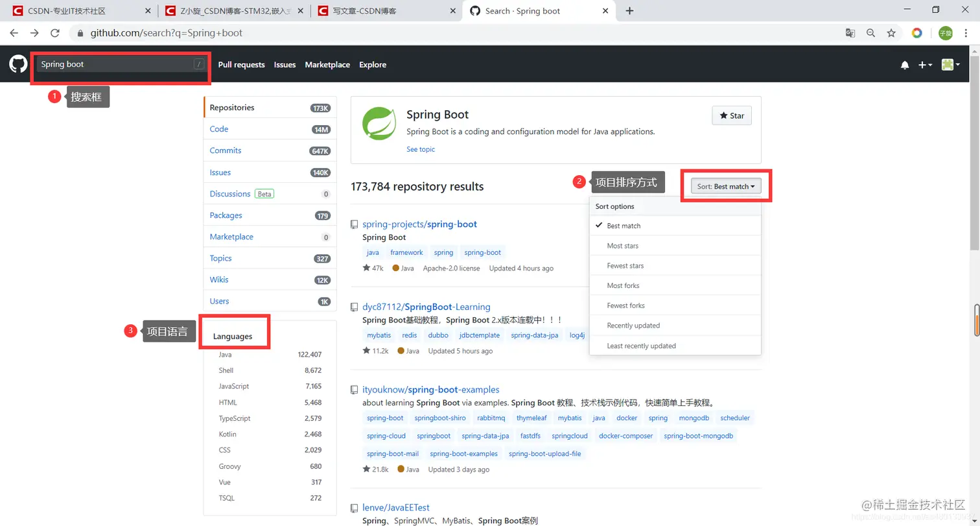Click the repo icon beside spring-projects/spring-boot
Image resolution: width=980 pixels, height=526 pixels.
coord(354,224)
